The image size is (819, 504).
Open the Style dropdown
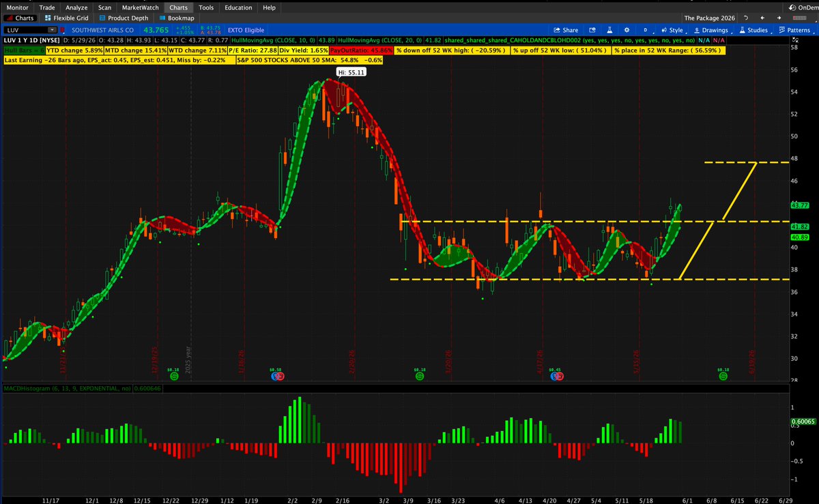click(x=672, y=30)
